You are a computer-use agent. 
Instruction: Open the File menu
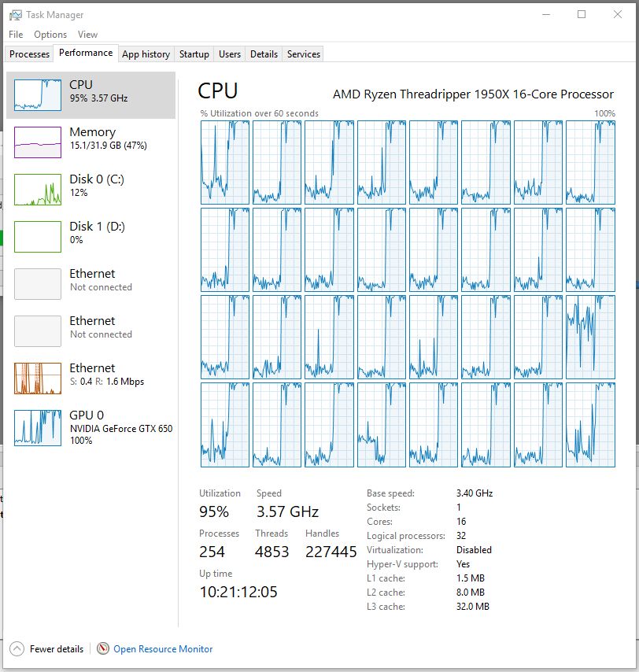point(16,35)
